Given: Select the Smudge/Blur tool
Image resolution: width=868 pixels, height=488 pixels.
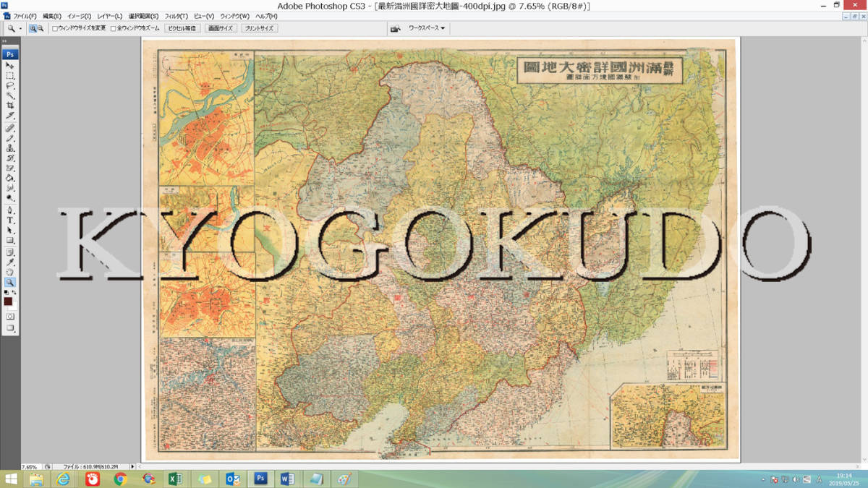Looking at the screenshot, I should pos(10,187).
